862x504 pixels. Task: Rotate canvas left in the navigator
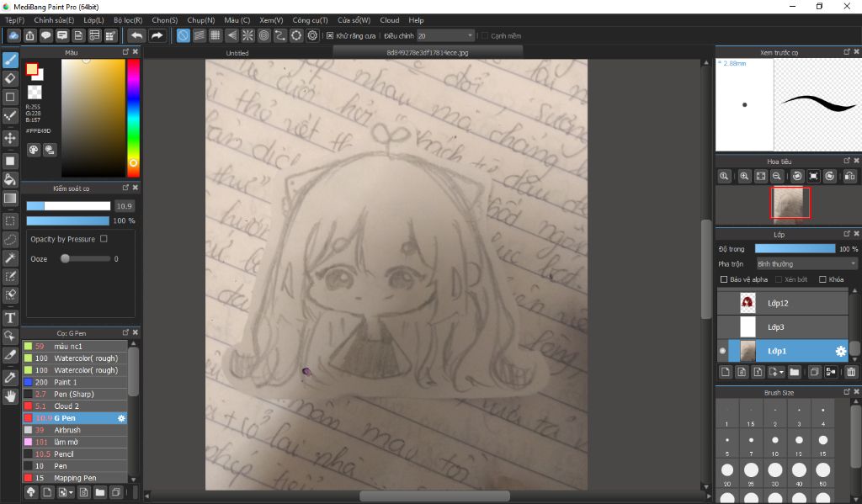coord(797,177)
